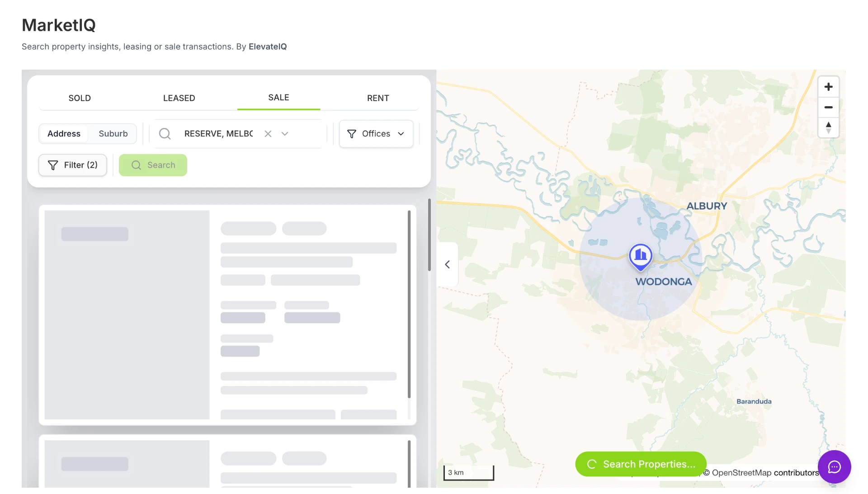This screenshot has height=494, width=868.
Task: Click the WODONGA label on map
Action: coord(663,282)
